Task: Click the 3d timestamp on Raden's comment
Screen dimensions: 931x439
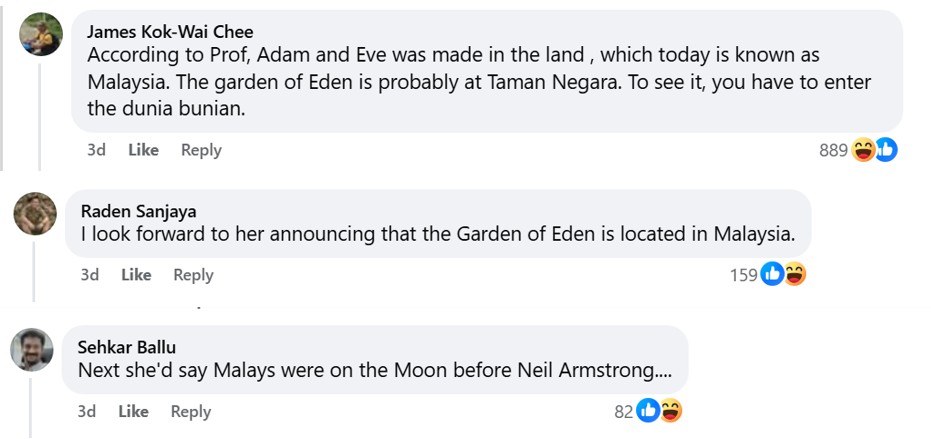Action: pyautogui.click(x=90, y=275)
